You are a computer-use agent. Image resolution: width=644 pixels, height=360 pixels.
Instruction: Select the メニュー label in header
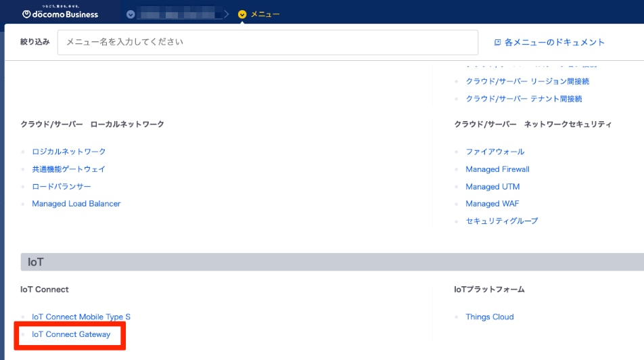click(265, 14)
